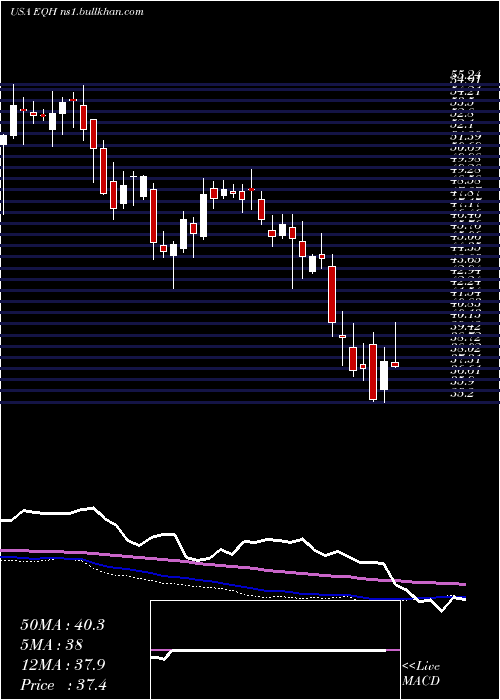
Task: Select the 12MA : 37.9 value
Action: [62, 665]
